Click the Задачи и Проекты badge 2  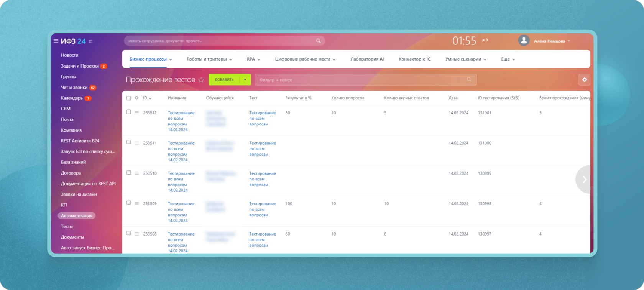[x=103, y=66]
